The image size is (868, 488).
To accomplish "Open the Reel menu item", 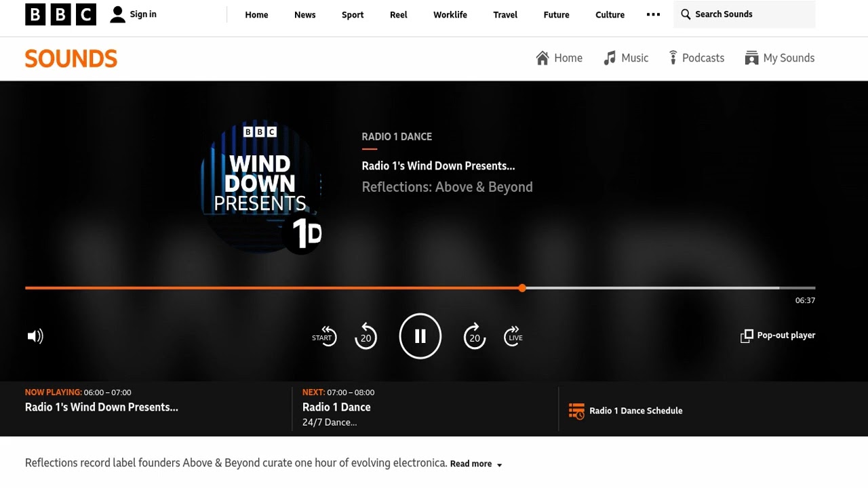I will (399, 15).
